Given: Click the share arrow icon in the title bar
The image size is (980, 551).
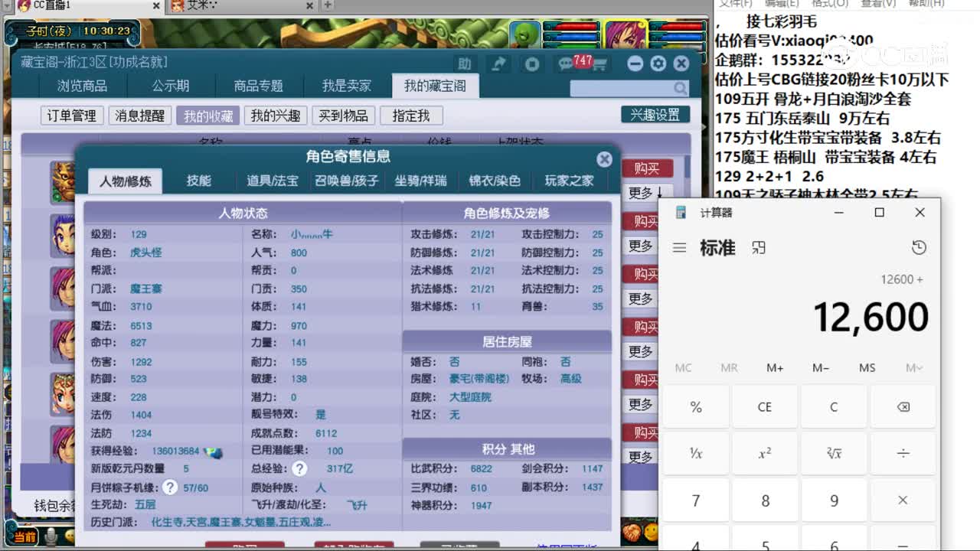Looking at the screenshot, I should (499, 64).
